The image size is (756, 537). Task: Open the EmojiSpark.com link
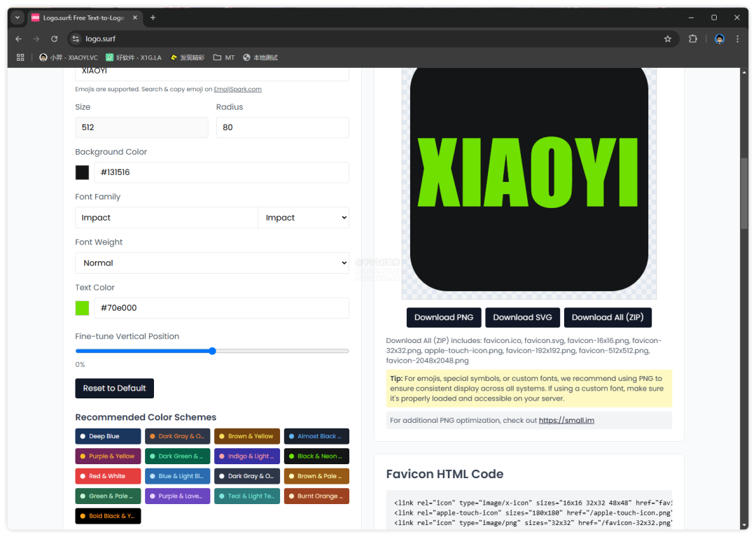pyautogui.click(x=238, y=89)
